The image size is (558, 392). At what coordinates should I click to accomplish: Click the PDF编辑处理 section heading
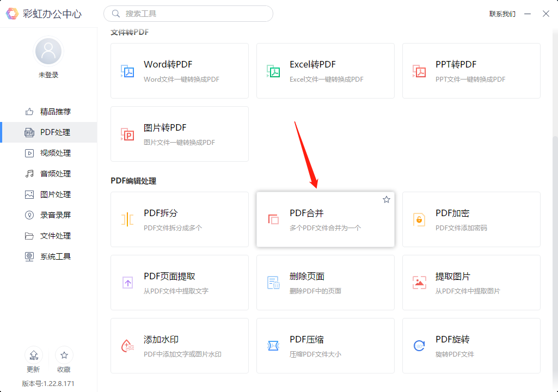coord(133,181)
